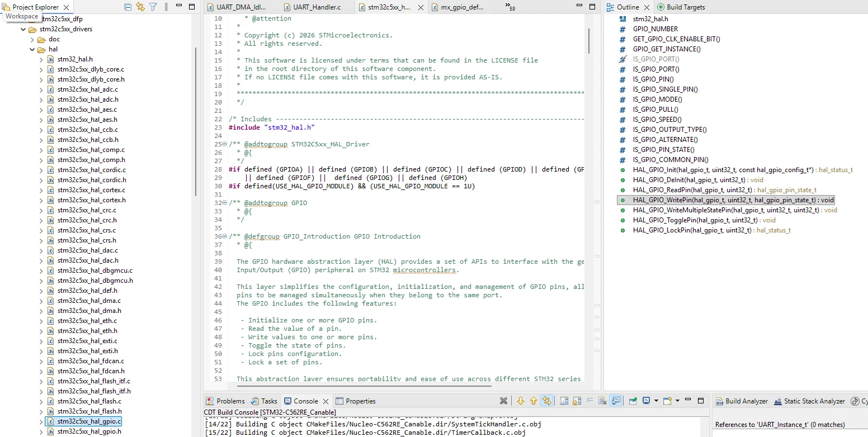Image resolution: width=868 pixels, height=437 pixels.
Task: Switch to the Tasks tab
Action: click(264, 401)
